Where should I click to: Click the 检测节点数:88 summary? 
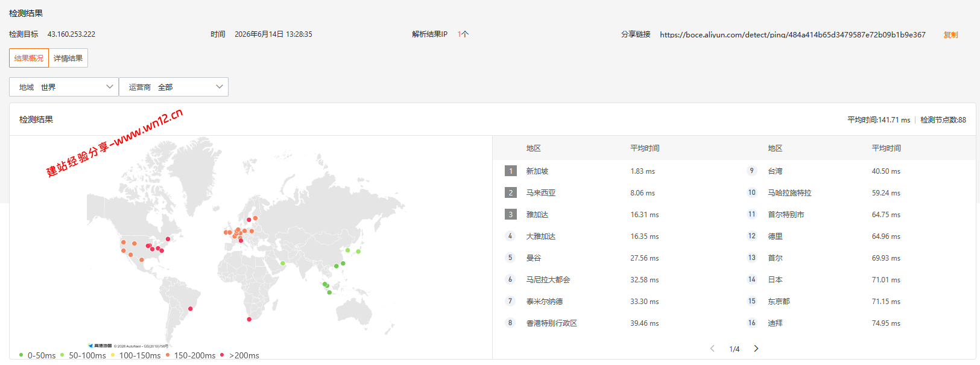[943, 120]
